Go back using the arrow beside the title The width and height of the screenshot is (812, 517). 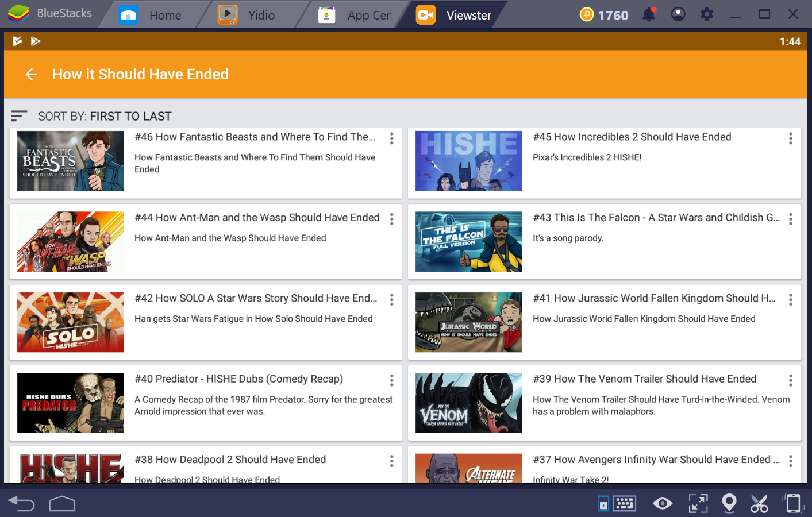click(x=32, y=74)
